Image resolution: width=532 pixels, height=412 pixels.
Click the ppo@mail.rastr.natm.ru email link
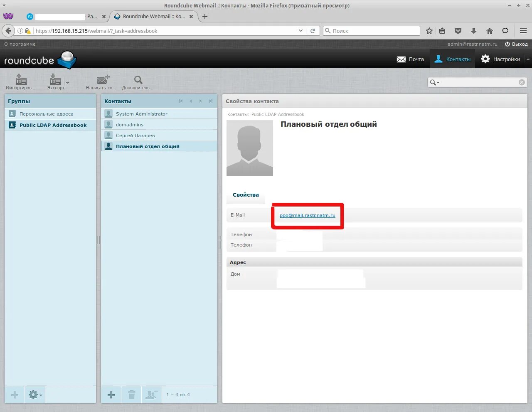(x=308, y=215)
